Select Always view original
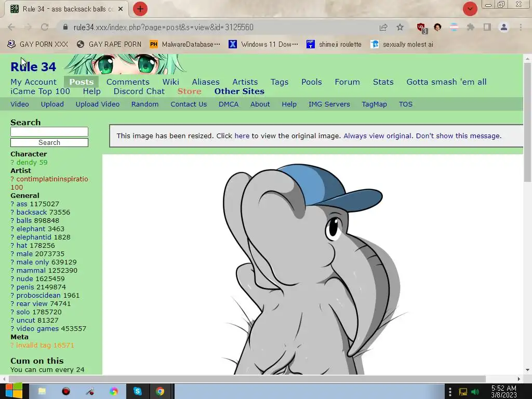The width and height of the screenshot is (532, 399). pos(377,136)
